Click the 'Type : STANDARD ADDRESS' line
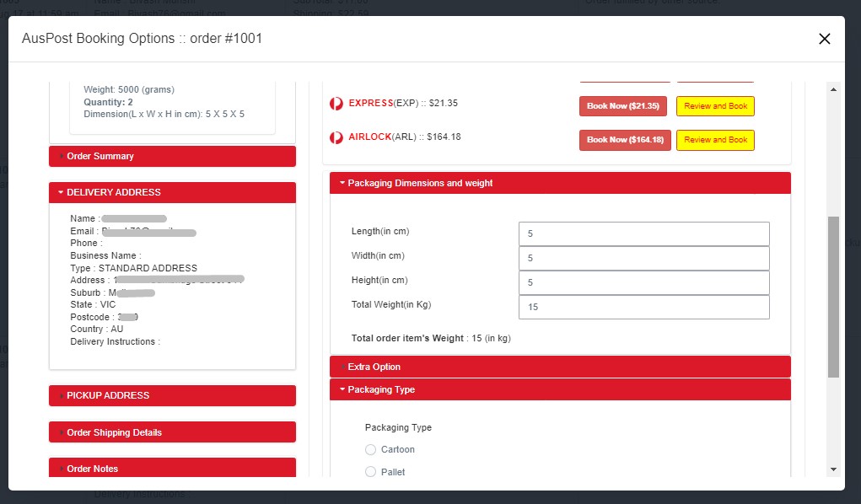 (133, 268)
